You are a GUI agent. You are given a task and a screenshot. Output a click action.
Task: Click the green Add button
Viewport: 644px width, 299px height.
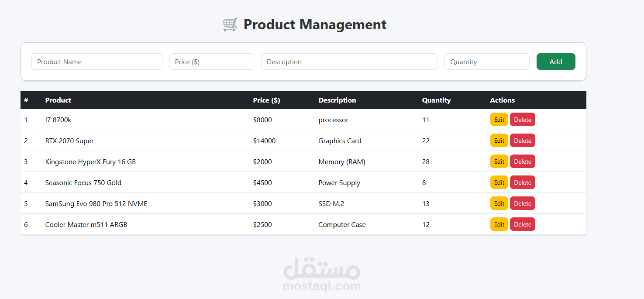click(x=556, y=62)
